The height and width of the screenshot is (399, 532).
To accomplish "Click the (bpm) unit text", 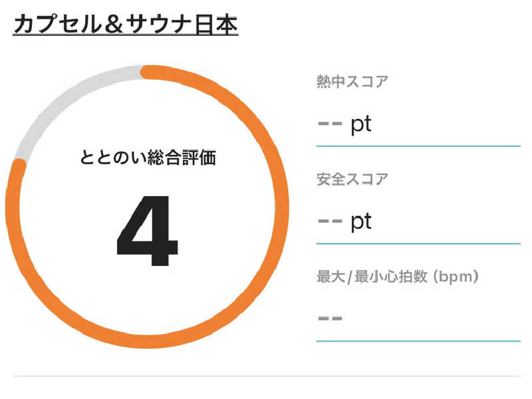I will coord(456,277).
